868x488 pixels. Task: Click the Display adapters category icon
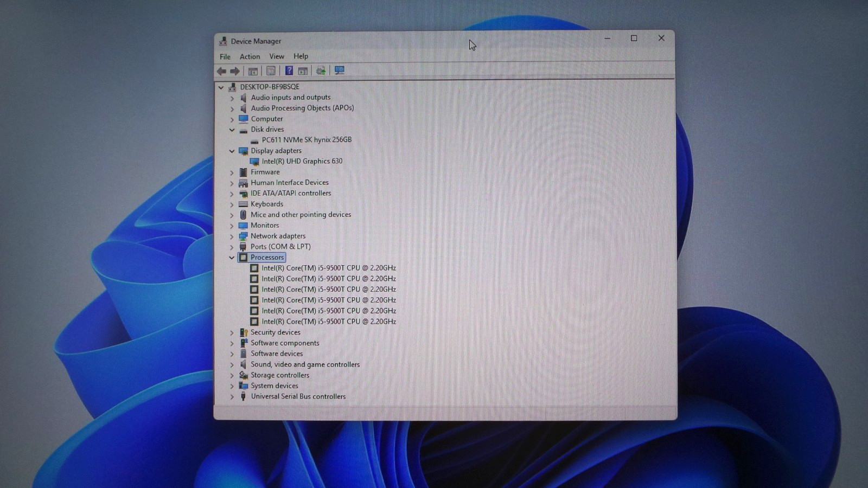243,151
